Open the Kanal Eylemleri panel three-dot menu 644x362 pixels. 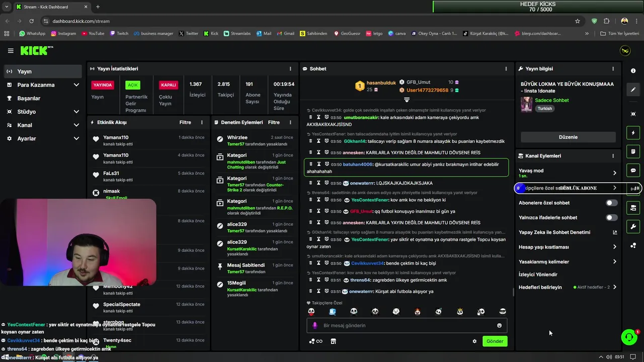coord(613,156)
